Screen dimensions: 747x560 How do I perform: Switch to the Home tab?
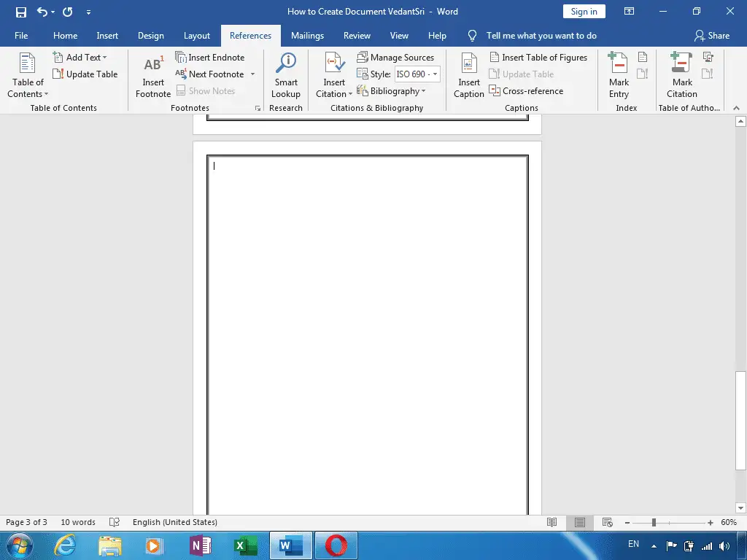[65, 36]
